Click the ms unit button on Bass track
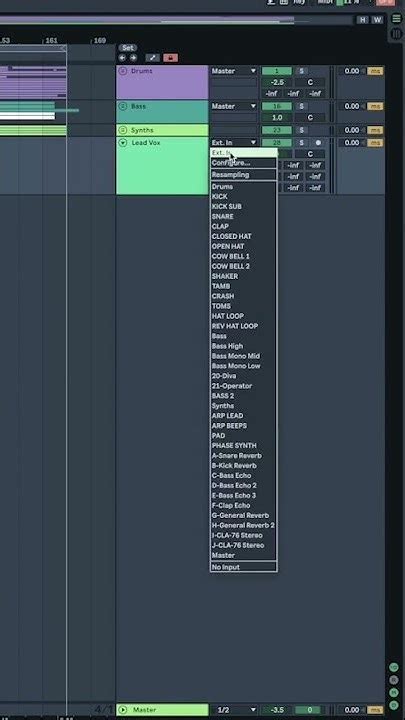 tap(375, 107)
